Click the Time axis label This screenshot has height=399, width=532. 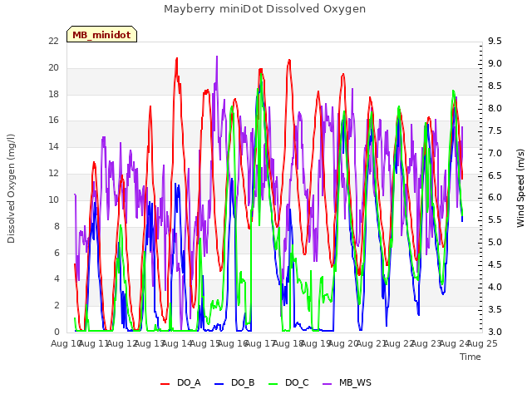470,357
